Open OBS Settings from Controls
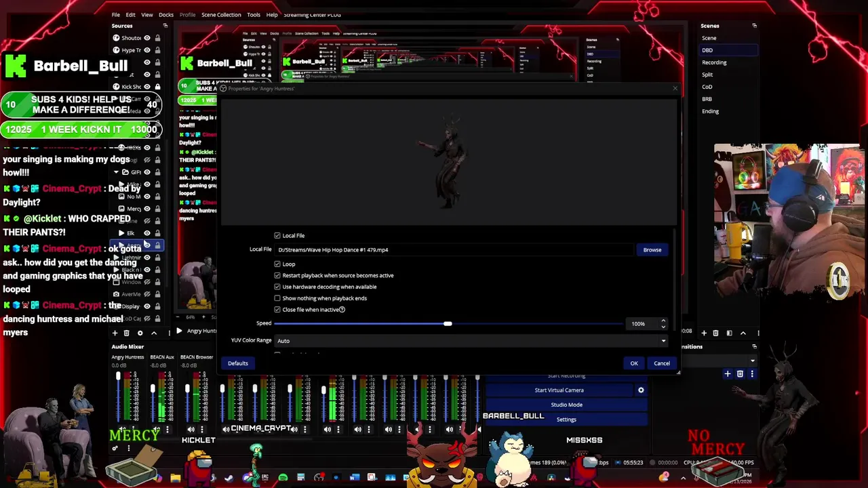Image resolution: width=868 pixels, height=488 pixels. 566,420
